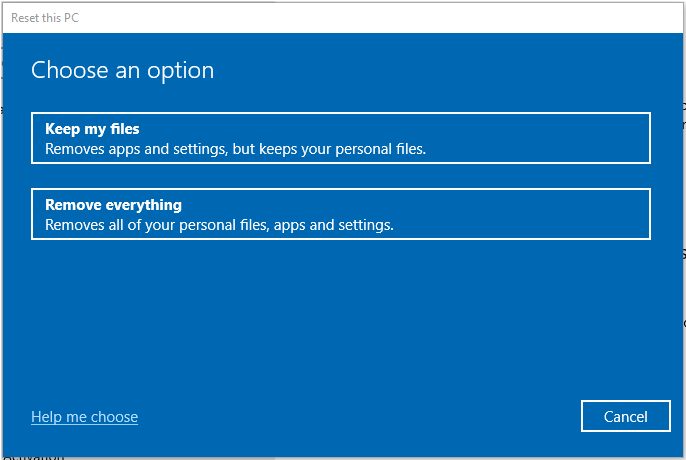Cancel the Reset this PC dialog
Screen dimensions: 686x460
tap(626, 416)
